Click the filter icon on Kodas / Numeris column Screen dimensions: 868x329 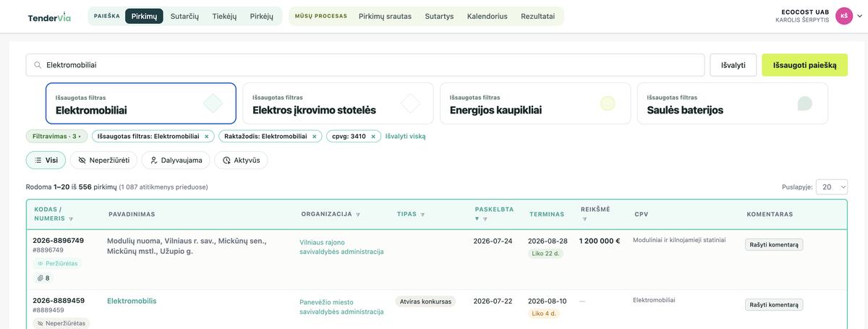point(71,218)
